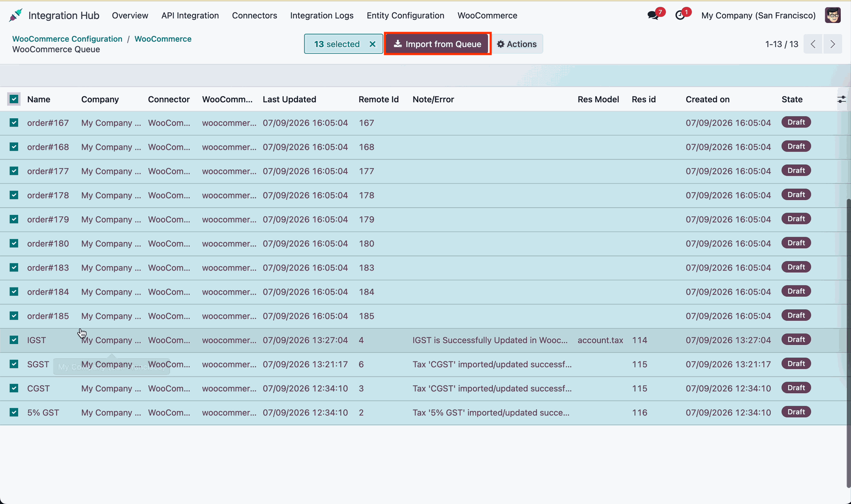The width and height of the screenshot is (851, 504).
Task: Sort by the Created on column header
Action: (707, 99)
